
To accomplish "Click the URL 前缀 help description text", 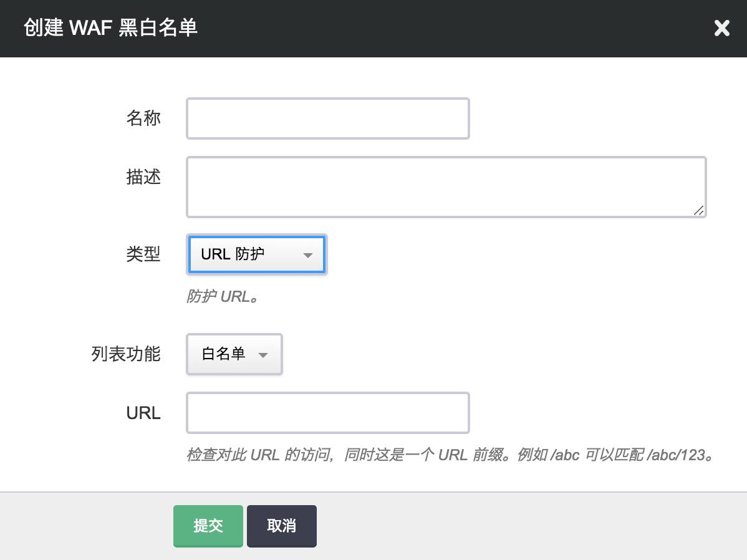I will [x=449, y=455].
